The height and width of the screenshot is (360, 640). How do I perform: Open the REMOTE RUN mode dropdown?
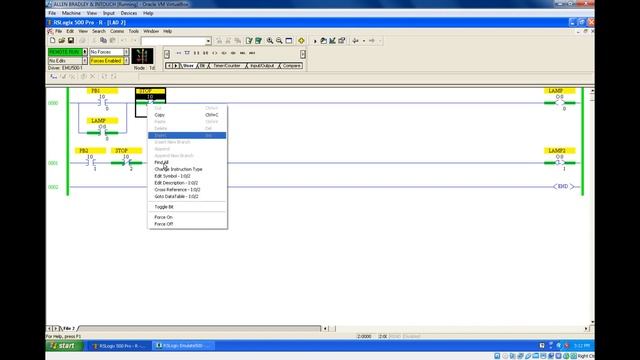pyautogui.click(x=84, y=52)
